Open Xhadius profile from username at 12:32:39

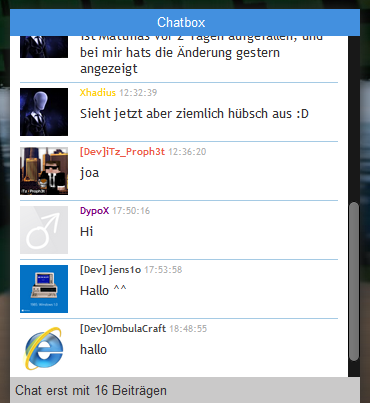[98, 92]
